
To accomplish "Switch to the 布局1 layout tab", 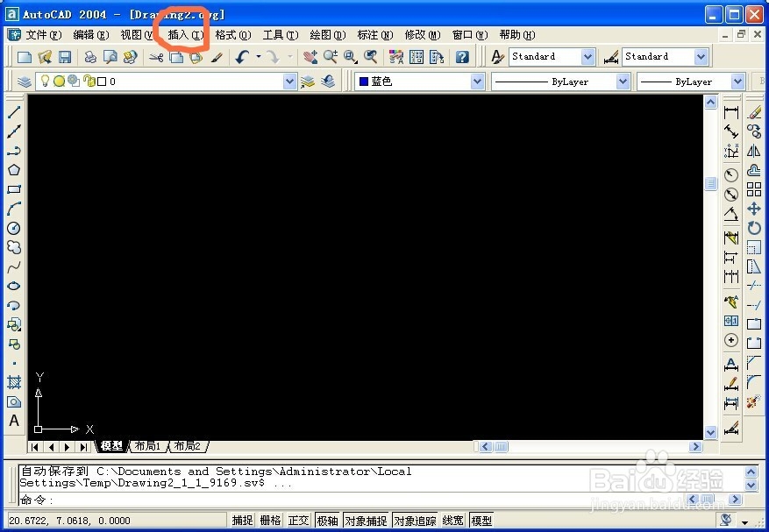I will point(147,446).
